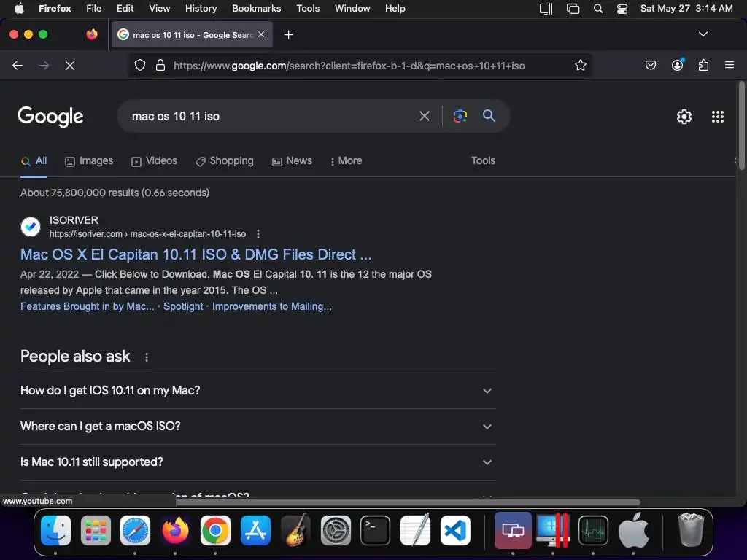Expand 'How do I get IOS 10.11' question
Viewport: 747px width, 560px height.
[258, 391]
